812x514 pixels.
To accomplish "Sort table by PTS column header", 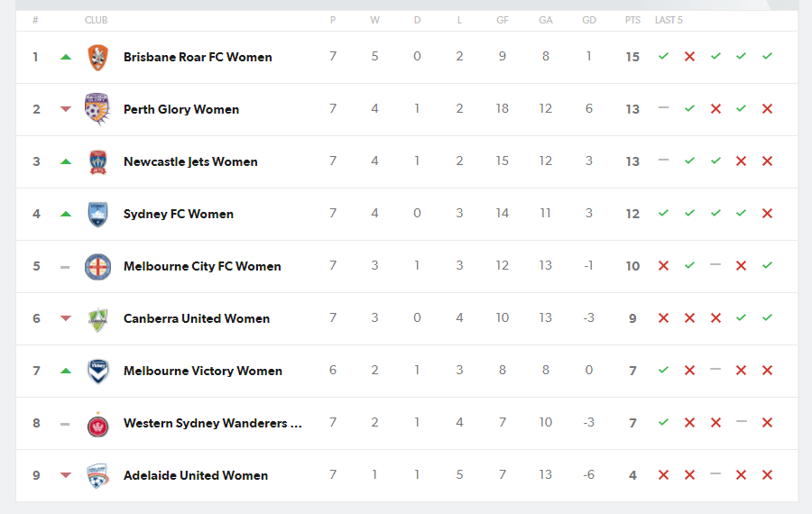I will (x=632, y=20).
